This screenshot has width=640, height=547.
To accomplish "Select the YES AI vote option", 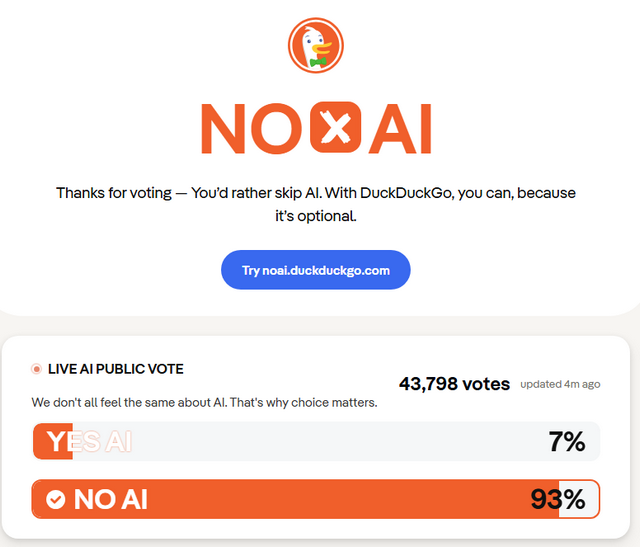I will [88, 441].
